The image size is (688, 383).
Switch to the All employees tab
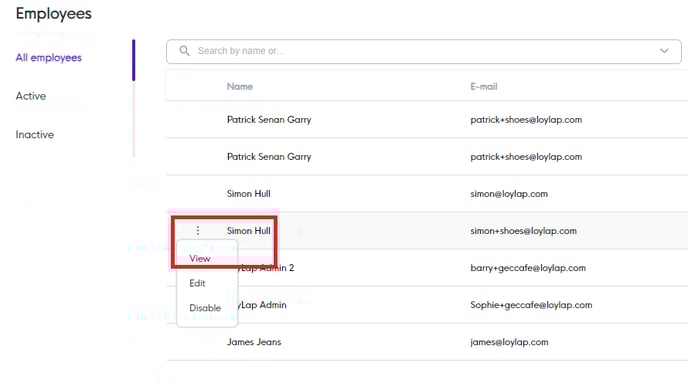[x=49, y=58]
